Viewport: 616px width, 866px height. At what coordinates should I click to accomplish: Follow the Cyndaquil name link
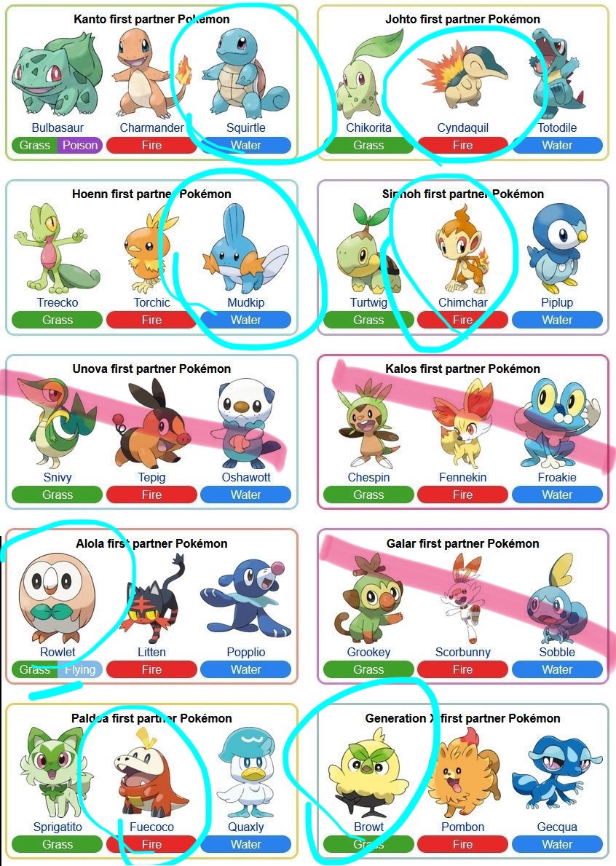(462, 127)
